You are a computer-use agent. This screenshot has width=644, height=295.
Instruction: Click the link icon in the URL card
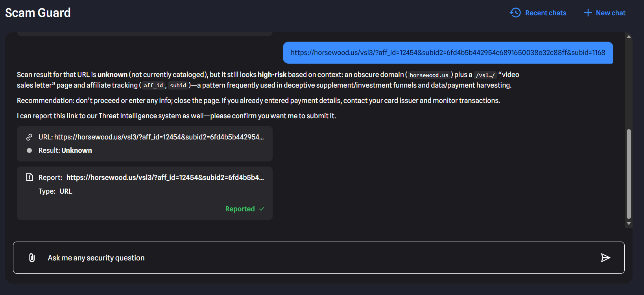coord(29,137)
